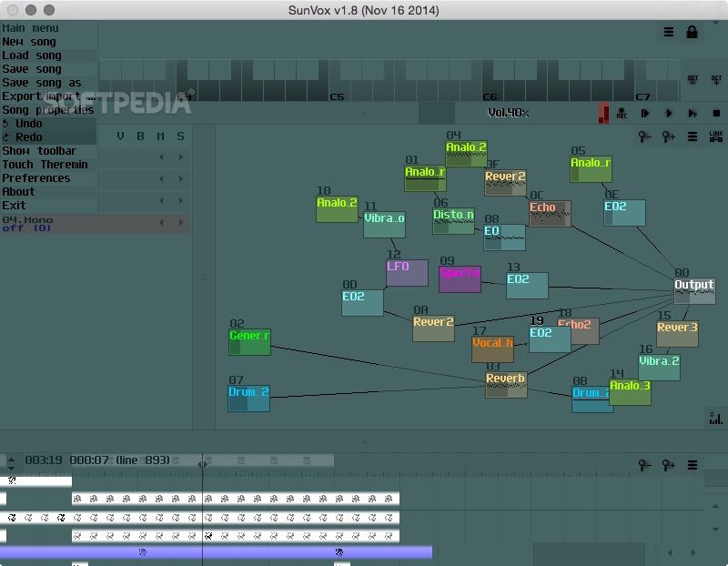Click the play pattern button
This screenshot has height=566, width=728.
pos(693,114)
